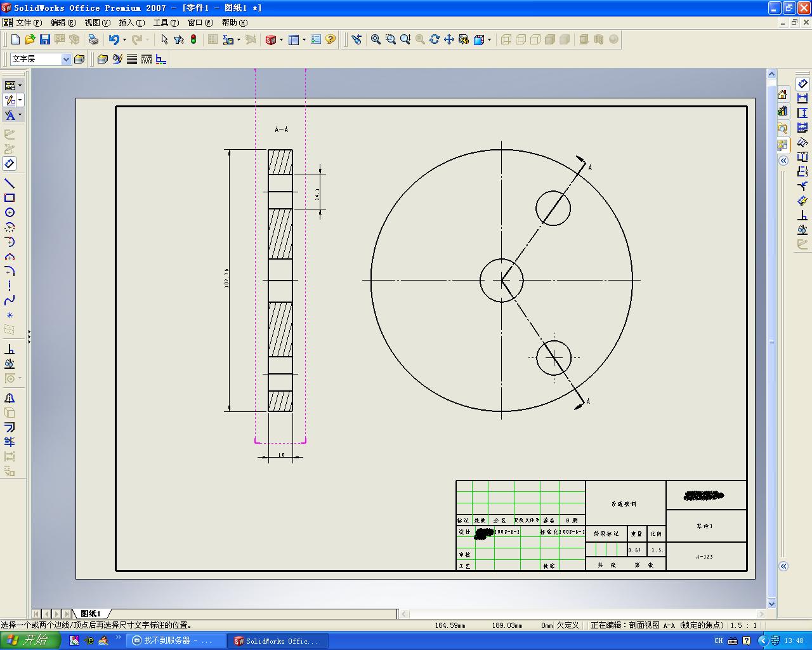Expand the SolidWorks icon dropdown arrow
Viewport: 812px width, 650px height.
(282, 39)
